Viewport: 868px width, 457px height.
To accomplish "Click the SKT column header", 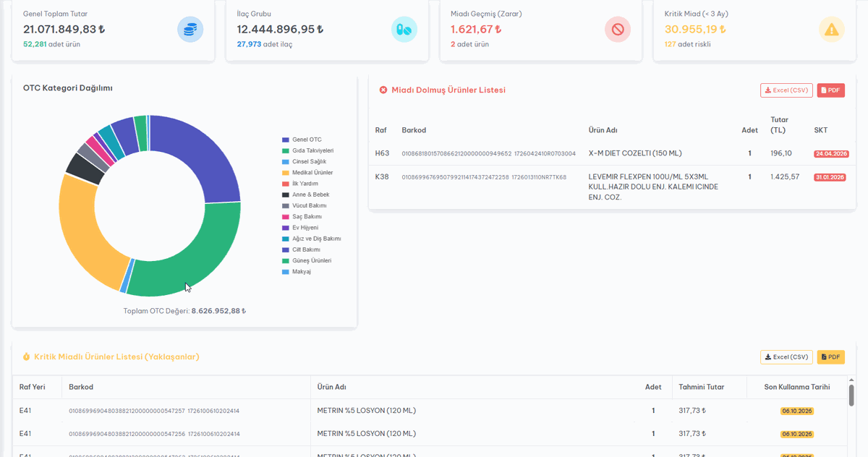I will pos(820,130).
